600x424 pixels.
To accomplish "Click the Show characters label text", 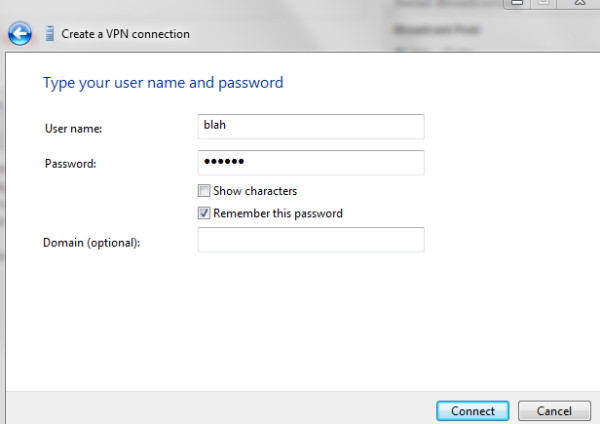I will [255, 191].
